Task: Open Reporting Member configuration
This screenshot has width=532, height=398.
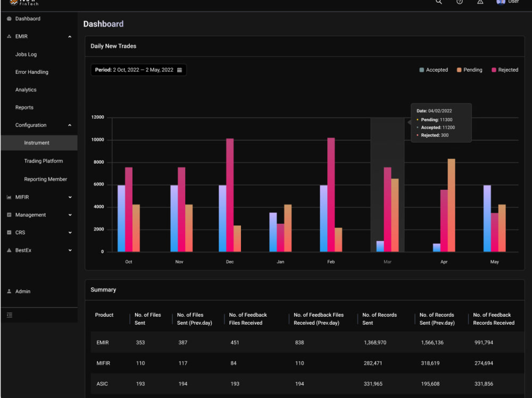Action: point(45,179)
